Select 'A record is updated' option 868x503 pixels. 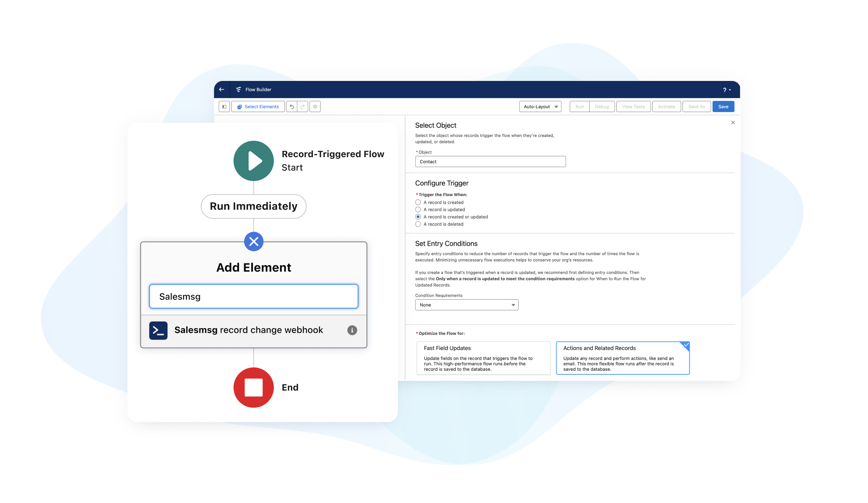[418, 210]
